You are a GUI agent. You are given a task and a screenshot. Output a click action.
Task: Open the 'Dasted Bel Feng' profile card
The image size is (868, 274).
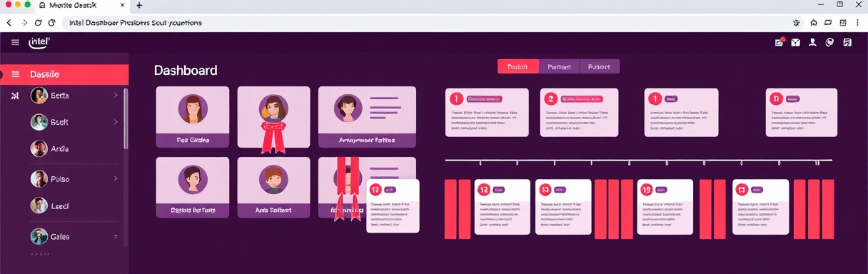[192, 187]
